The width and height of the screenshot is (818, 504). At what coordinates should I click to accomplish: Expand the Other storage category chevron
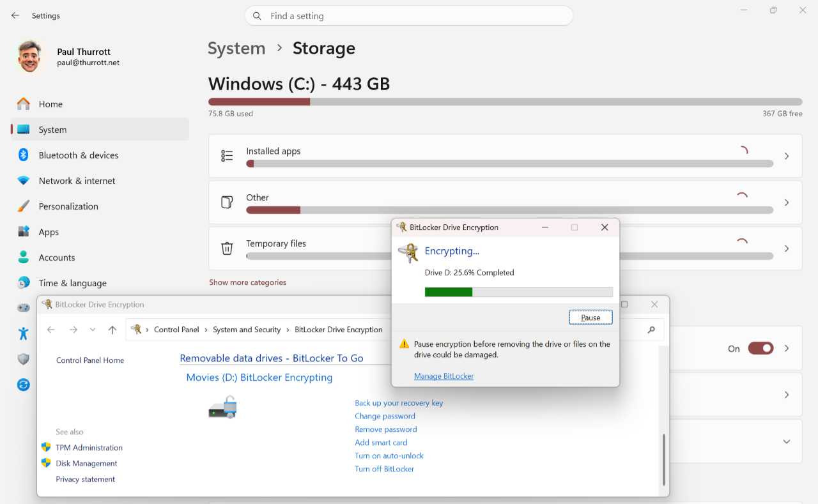pos(787,202)
